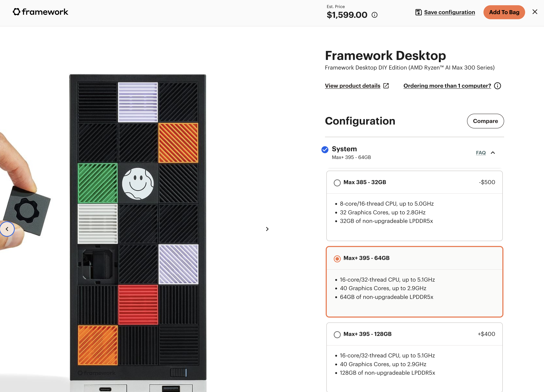Click the Compare button

point(485,121)
